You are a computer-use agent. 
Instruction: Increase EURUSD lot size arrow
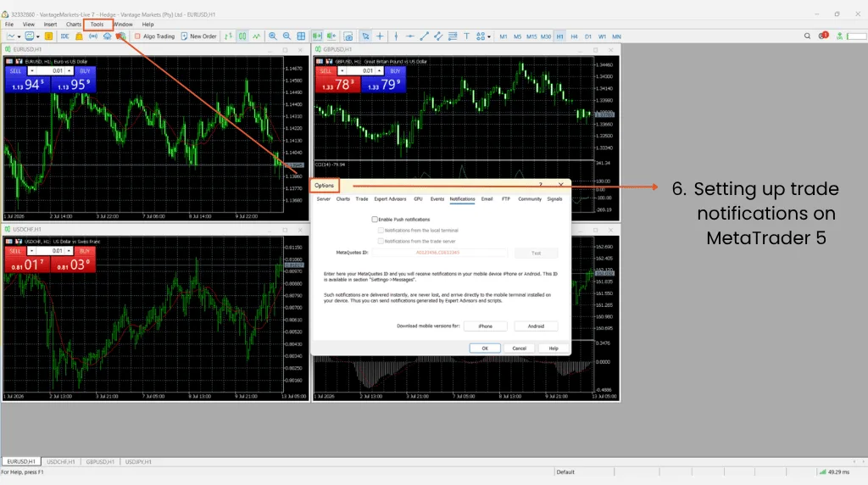click(69, 71)
